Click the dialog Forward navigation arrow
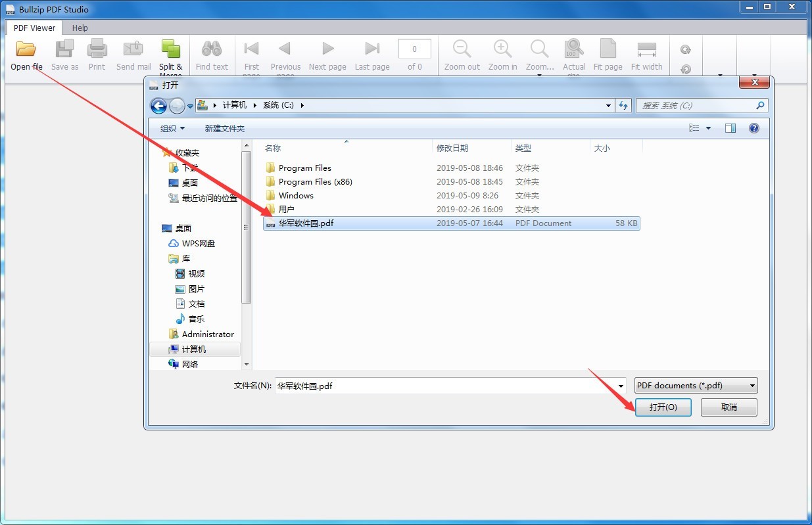The height and width of the screenshot is (525, 812). [177, 105]
